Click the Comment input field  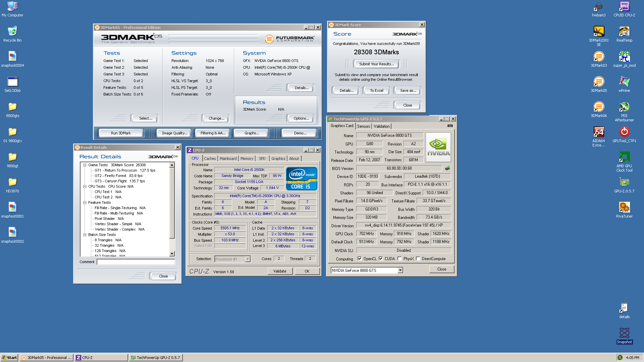click(136, 262)
